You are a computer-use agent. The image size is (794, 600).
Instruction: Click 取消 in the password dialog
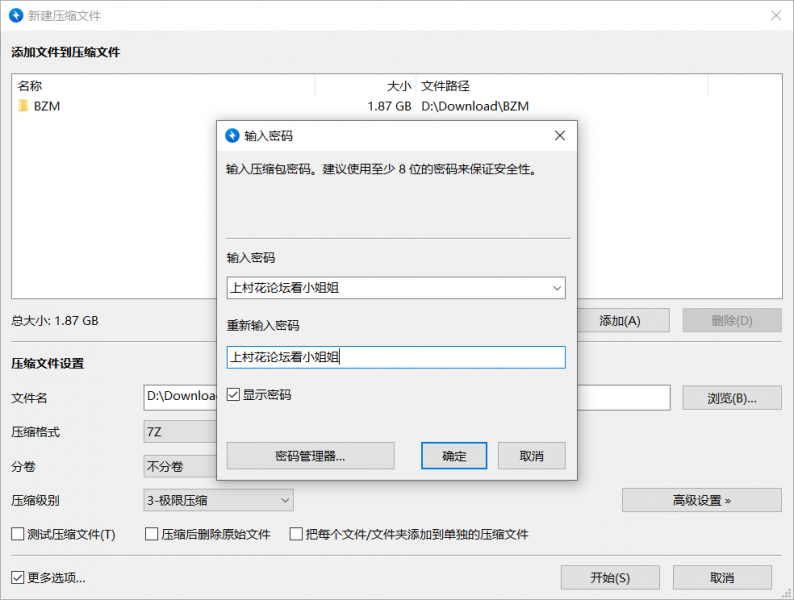tap(531, 456)
